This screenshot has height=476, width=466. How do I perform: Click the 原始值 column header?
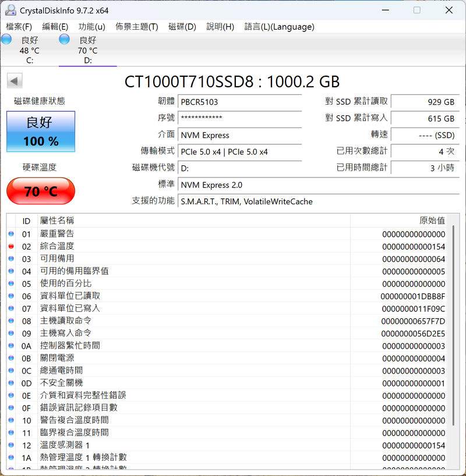pyautogui.click(x=432, y=221)
